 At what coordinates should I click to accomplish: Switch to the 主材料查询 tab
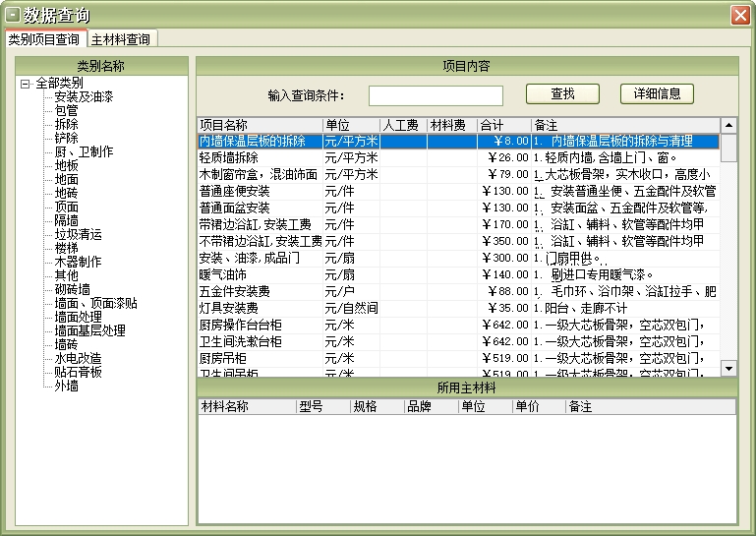121,39
